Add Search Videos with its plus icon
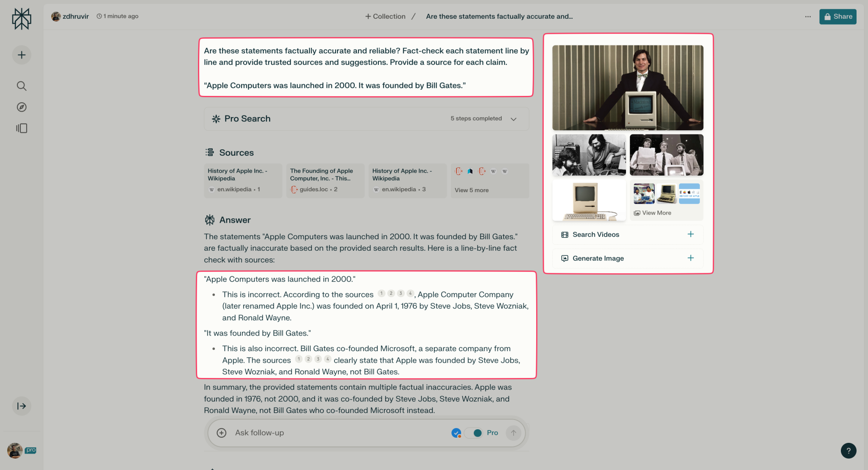The width and height of the screenshot is (868, 470). (x=690, y=234)
